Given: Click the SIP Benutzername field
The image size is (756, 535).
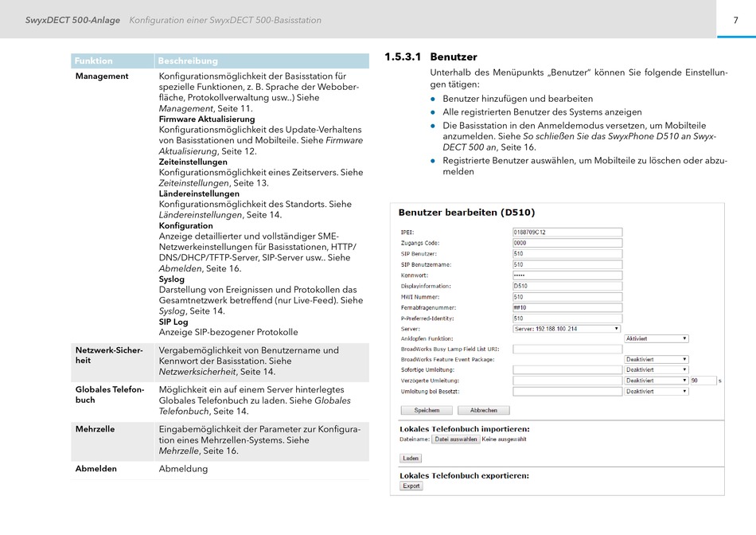Looking at the screenshot, I should [x=567, y=264].
